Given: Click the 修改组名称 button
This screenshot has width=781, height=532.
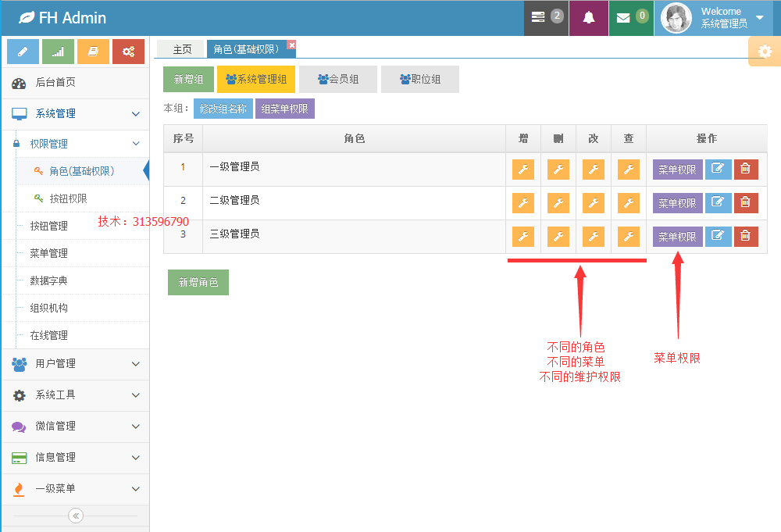Looking at the screenshot, I should [x=223, y=109].
